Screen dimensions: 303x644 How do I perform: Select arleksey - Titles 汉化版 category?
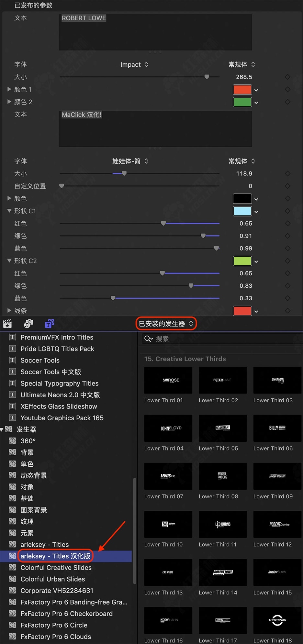click(66, 556)
